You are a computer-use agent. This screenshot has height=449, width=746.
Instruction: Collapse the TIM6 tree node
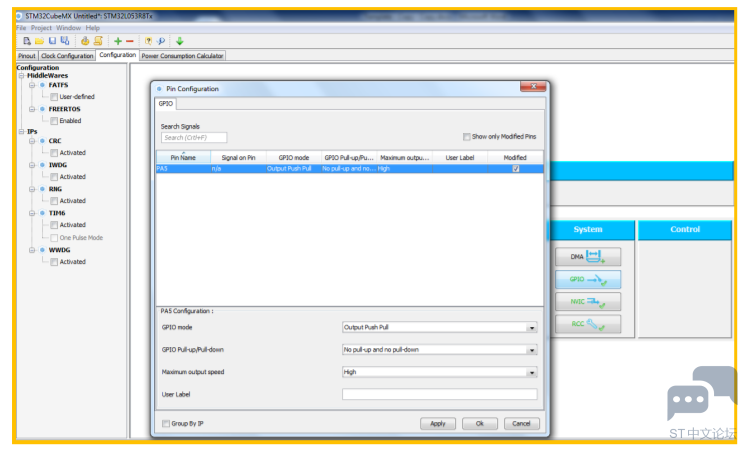[32, 213]
